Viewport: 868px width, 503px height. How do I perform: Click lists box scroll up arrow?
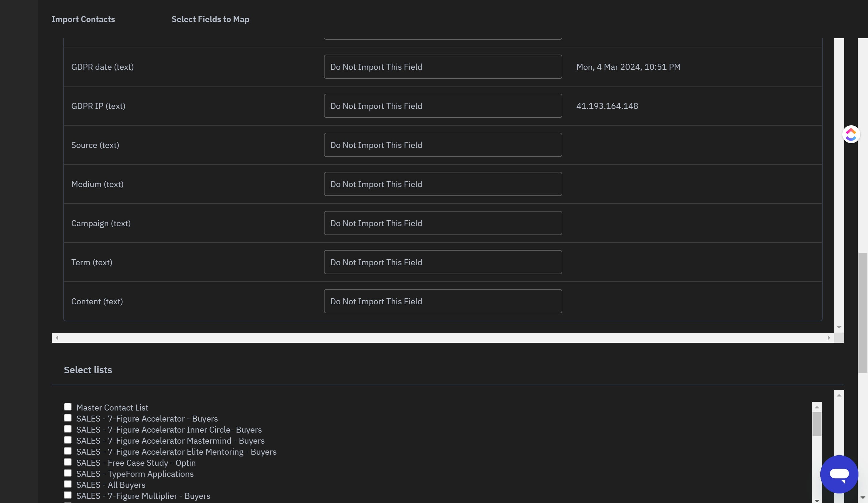click(816, 407)
